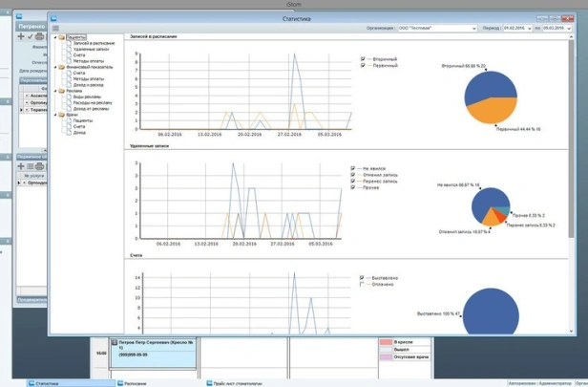This screenshot has height=387, width=588.
Task: Enable the Оплачено series checkbox
Action: (x=362, y=284)
